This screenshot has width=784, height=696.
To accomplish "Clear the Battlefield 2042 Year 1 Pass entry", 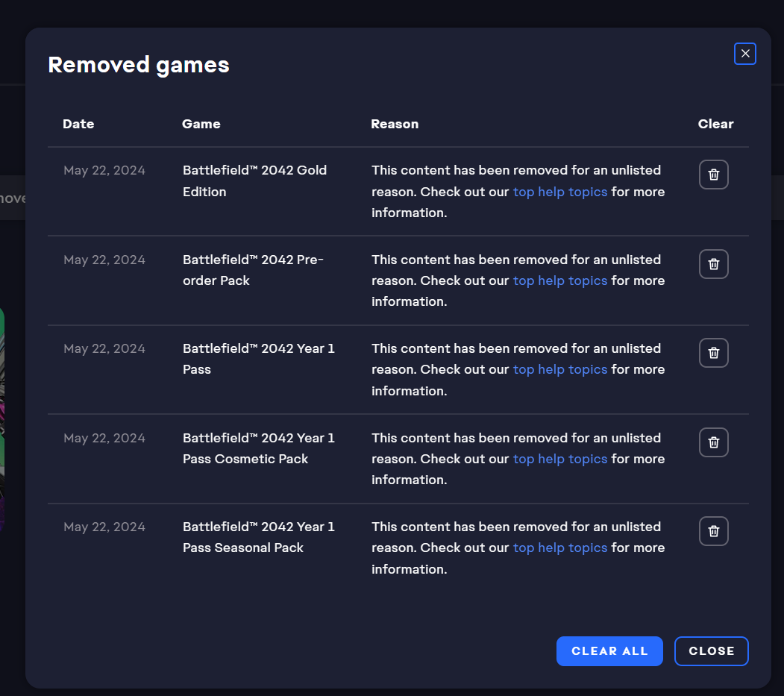I will [713, 353].
